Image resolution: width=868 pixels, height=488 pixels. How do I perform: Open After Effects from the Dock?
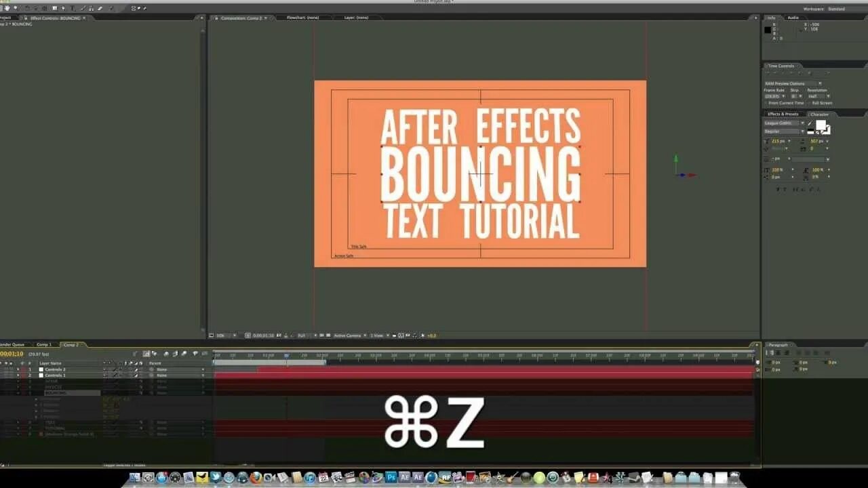pos(404,478)
